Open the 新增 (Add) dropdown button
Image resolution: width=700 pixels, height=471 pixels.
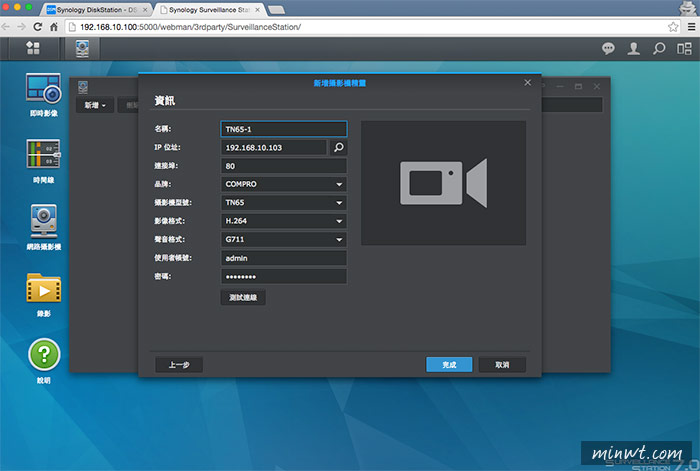click(x=95, y=105)
